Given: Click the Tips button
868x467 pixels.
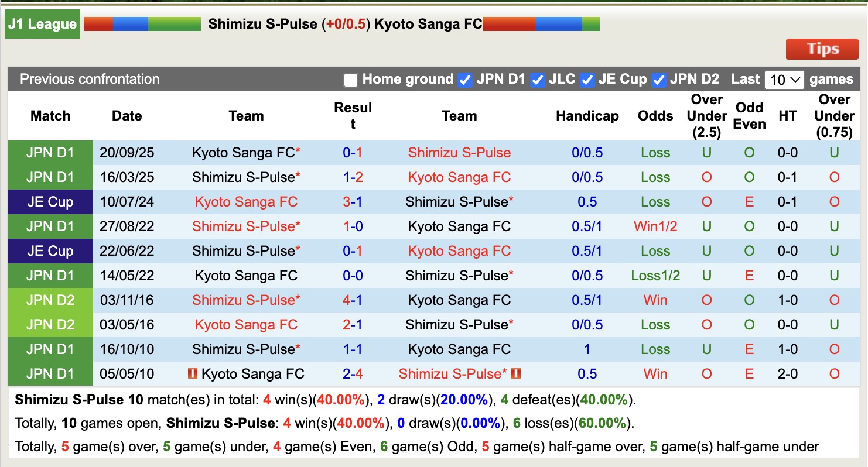Looking at the screenshot, I should click(822, 49).
